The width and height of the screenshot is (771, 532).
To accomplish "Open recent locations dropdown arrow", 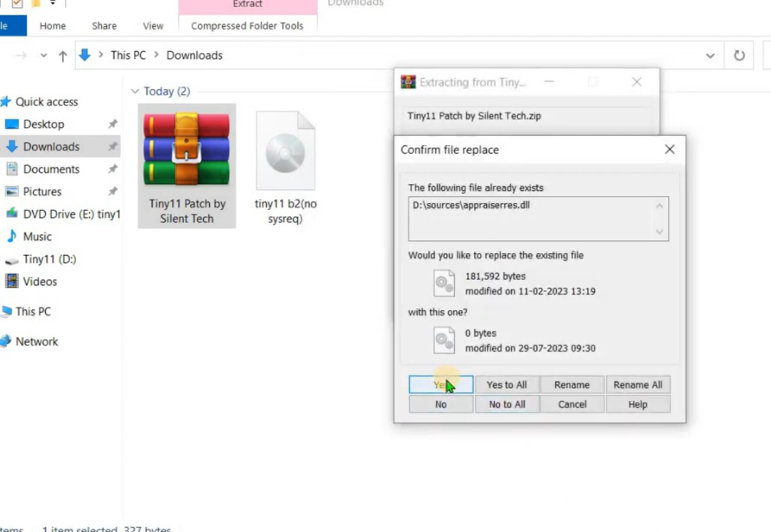I will [44, 55].
